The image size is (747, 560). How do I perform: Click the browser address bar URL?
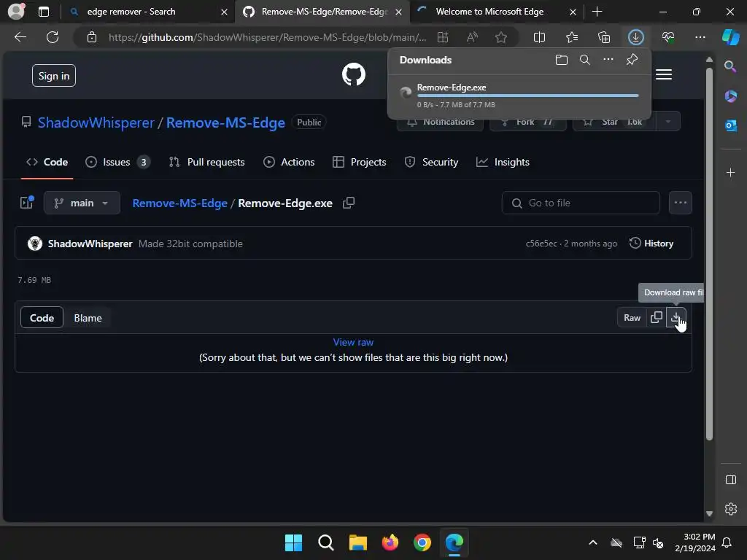pyautogui.click(x=267, y=37)
